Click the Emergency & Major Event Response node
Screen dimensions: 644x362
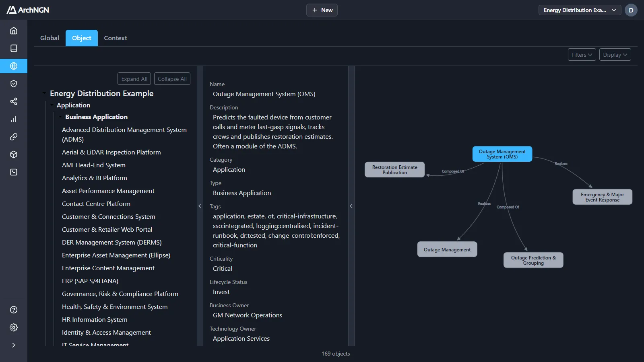click(x=602, y=197)
